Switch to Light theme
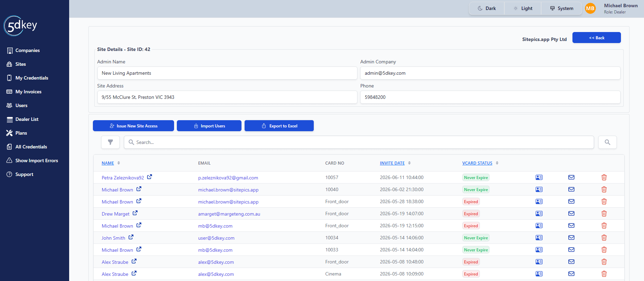644x281 pixels. click(523, 8)
